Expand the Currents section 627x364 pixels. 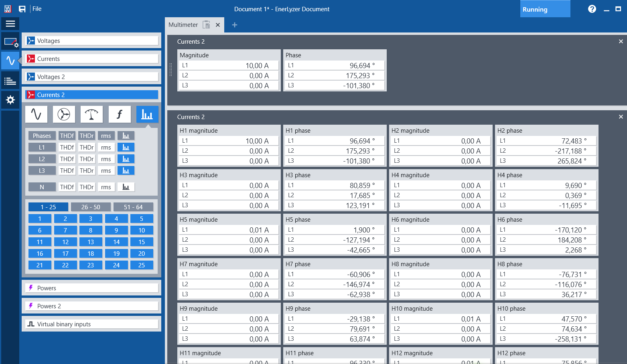point(92,59)
